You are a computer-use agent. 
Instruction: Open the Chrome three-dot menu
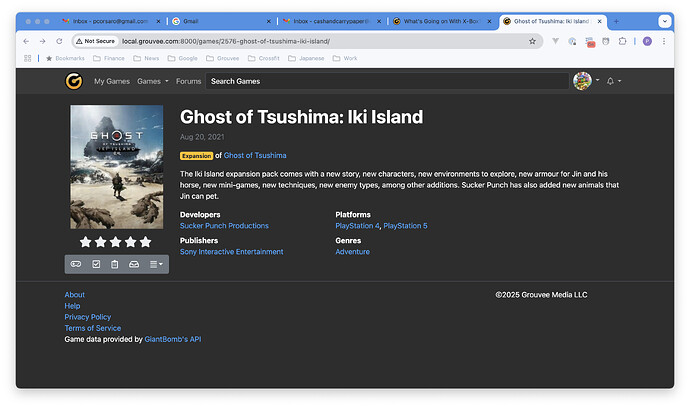(664, 41)
